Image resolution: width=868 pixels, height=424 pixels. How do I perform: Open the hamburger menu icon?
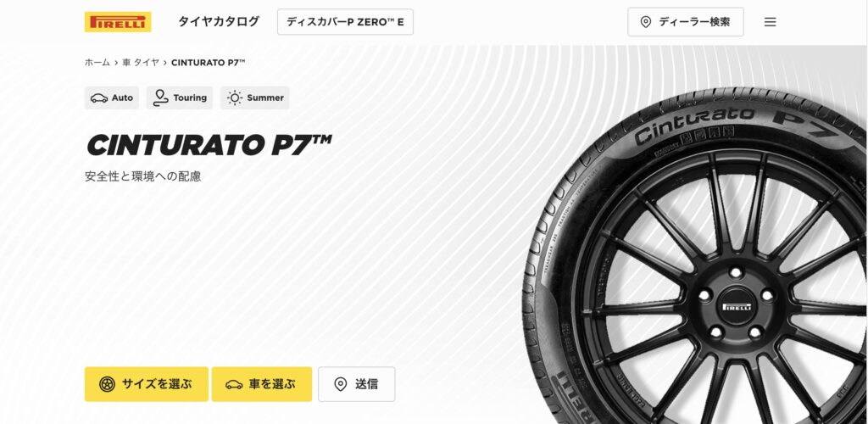tap(770, 22)
